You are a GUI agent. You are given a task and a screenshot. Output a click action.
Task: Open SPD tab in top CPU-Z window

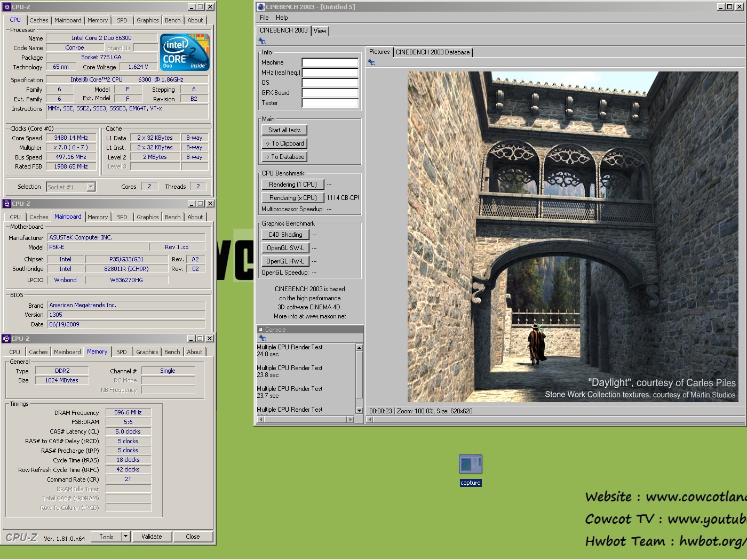pyautogui.click(x=122, y=20)
